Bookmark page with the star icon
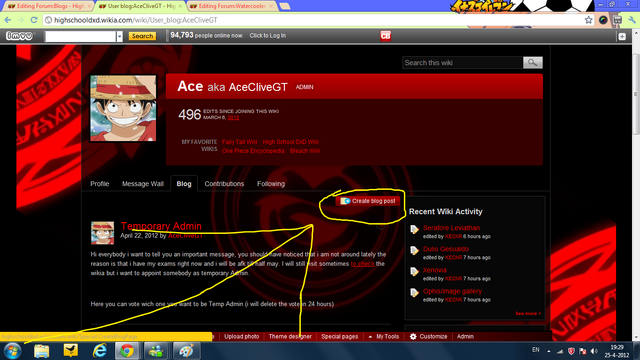This screenshot has width=640, height=360. tap(588, 20)
